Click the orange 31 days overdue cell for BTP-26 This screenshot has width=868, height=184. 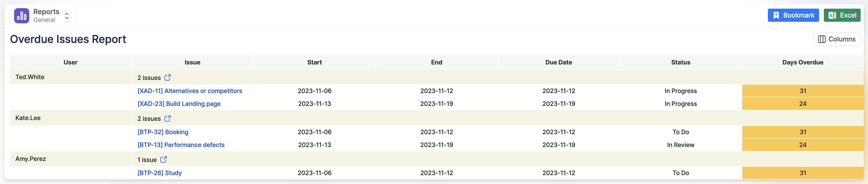[802, 172]
